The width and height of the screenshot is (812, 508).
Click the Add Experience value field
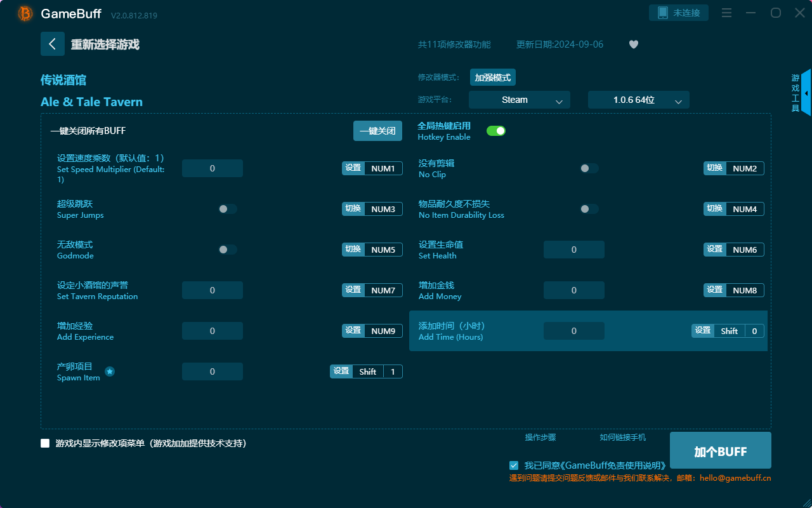(213, 331)
